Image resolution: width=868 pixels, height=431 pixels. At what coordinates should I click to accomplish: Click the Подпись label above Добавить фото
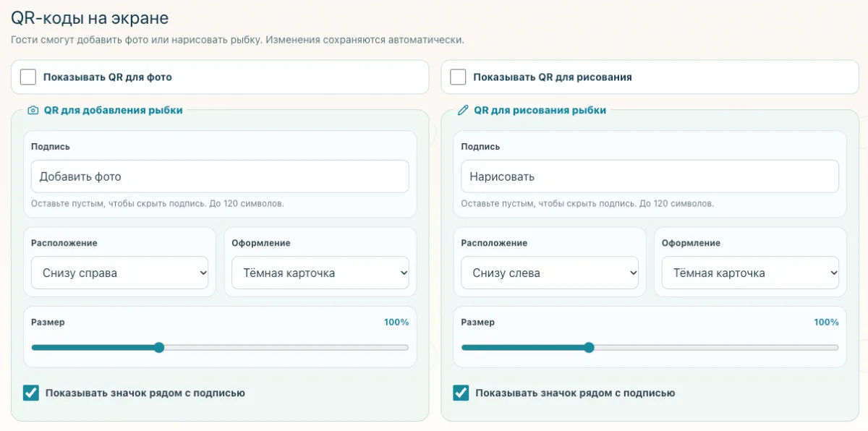tap(51, 146)
